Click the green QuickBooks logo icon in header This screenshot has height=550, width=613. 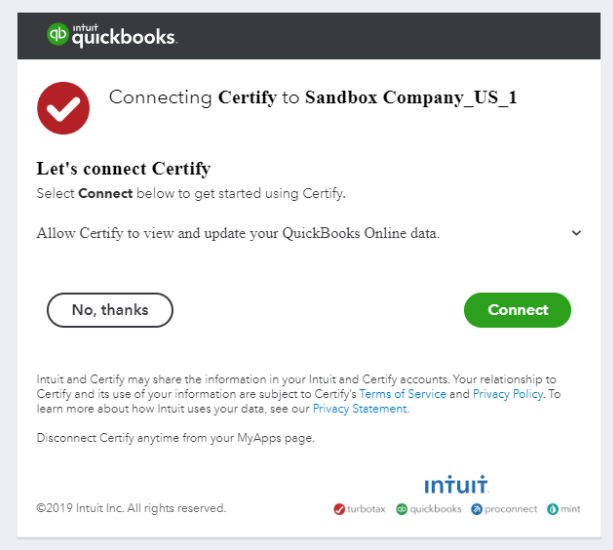58,34
